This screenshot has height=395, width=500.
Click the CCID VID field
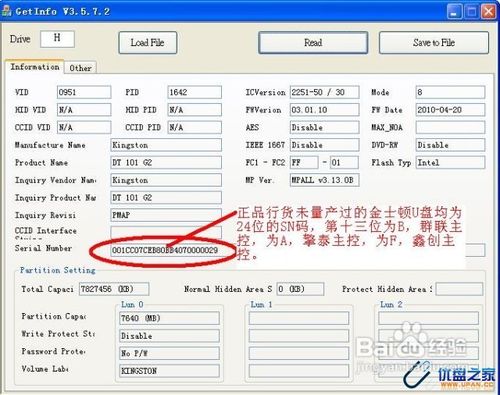[x=84, y=127]
